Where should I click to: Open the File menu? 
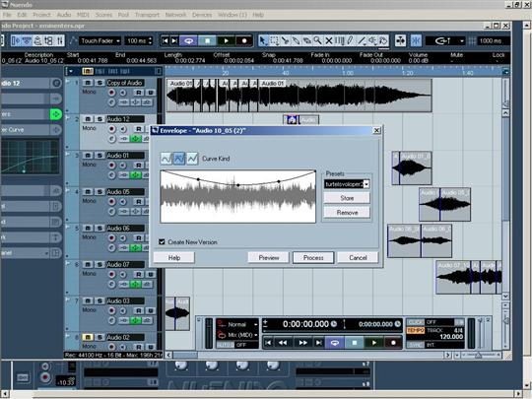7,15
